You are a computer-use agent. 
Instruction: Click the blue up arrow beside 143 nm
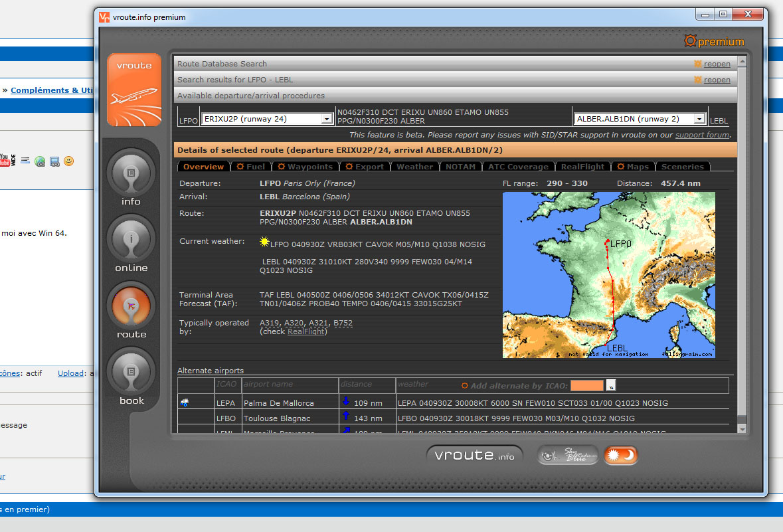tap(345, 416)
